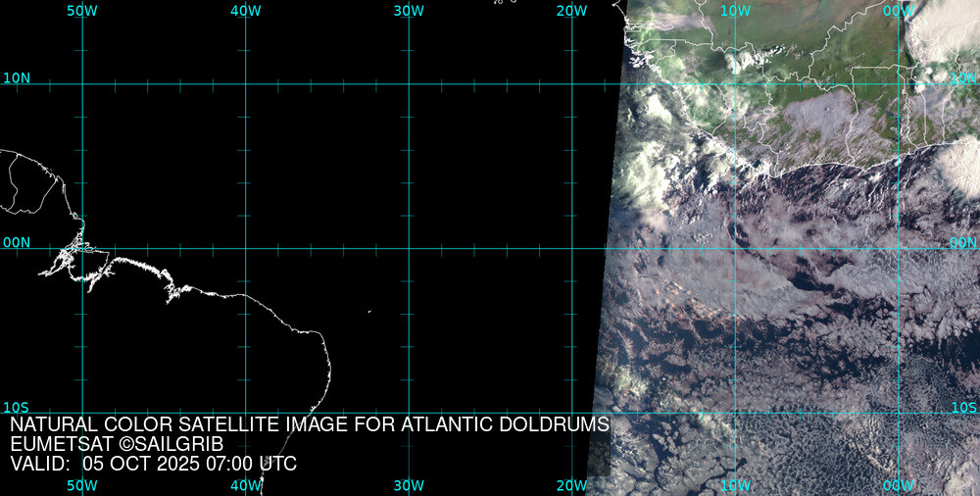Click the 00N equator label on right edge

[x=963, y=242]
